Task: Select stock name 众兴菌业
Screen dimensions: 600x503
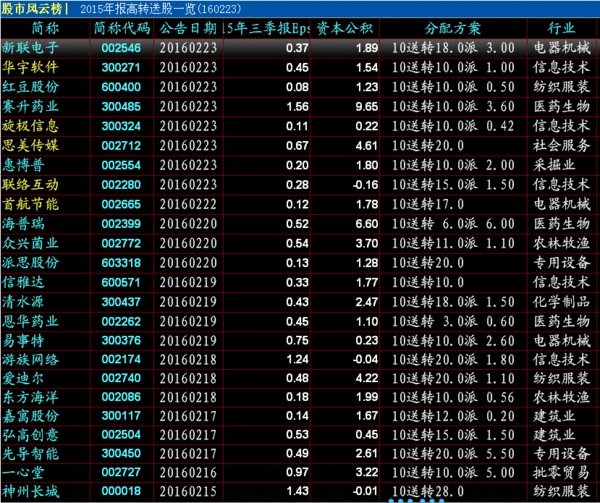Action: pos(30,243)
